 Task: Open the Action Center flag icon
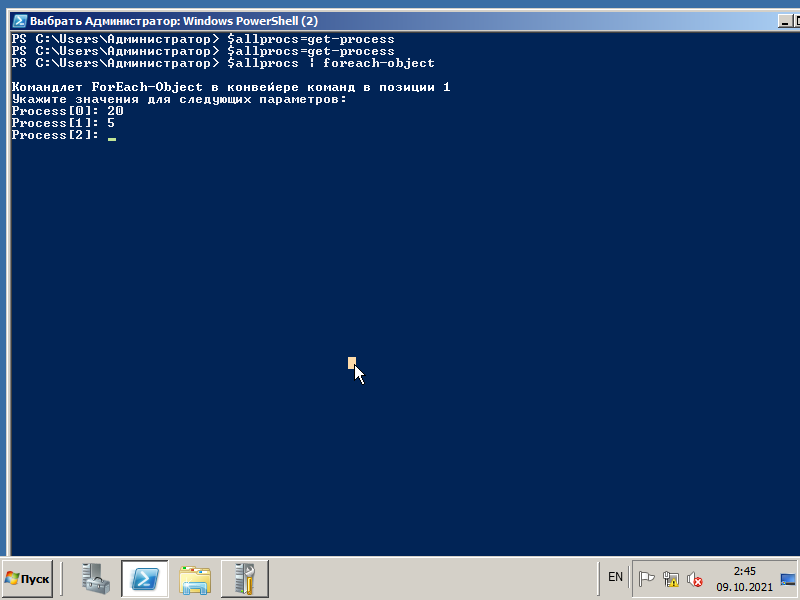646,579
